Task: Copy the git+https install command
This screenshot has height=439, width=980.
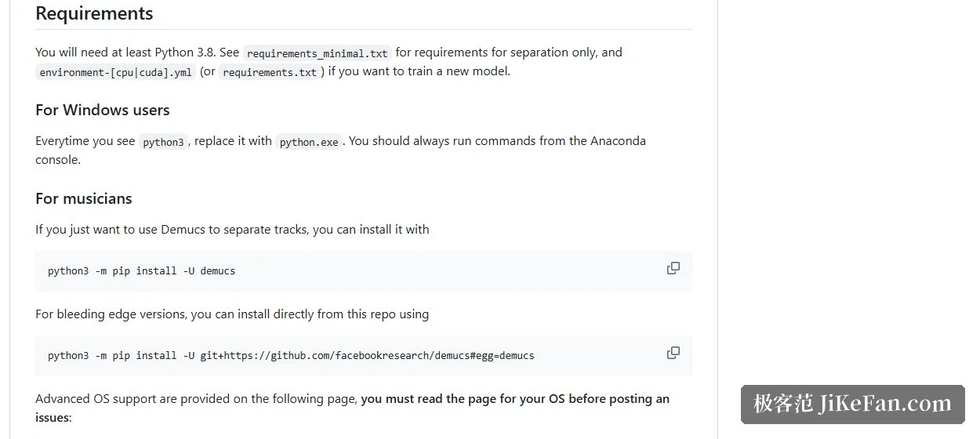Action: tap(673, 353)
